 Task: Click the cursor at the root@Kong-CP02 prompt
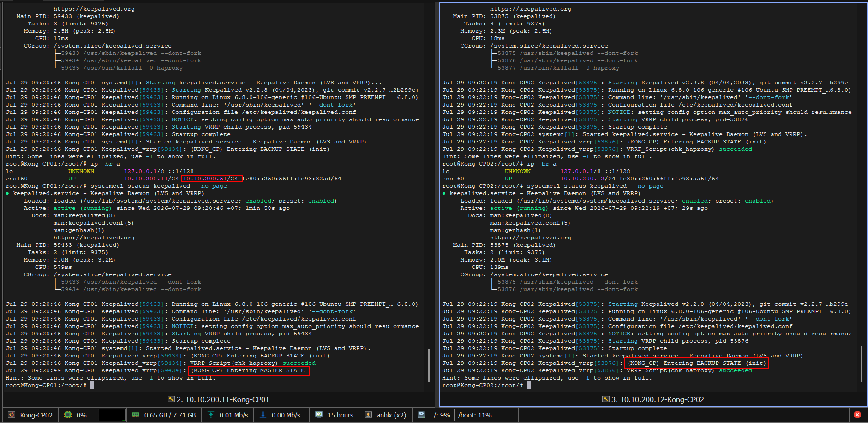coord(529,385)
